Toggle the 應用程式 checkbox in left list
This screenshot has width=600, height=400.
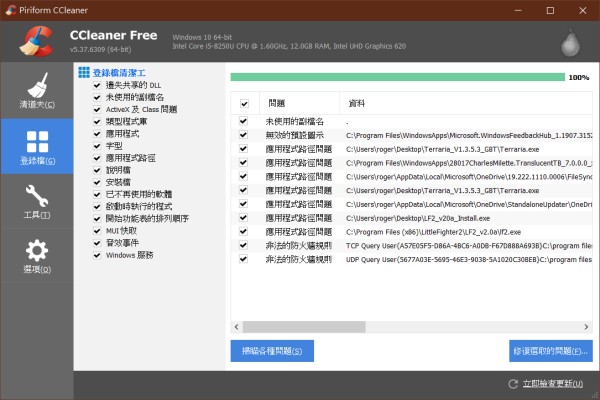click(97, 134)
